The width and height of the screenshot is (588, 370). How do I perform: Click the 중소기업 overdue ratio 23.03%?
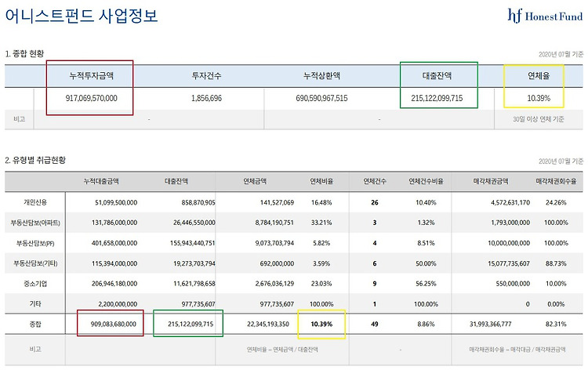click(x=321, y=284)
